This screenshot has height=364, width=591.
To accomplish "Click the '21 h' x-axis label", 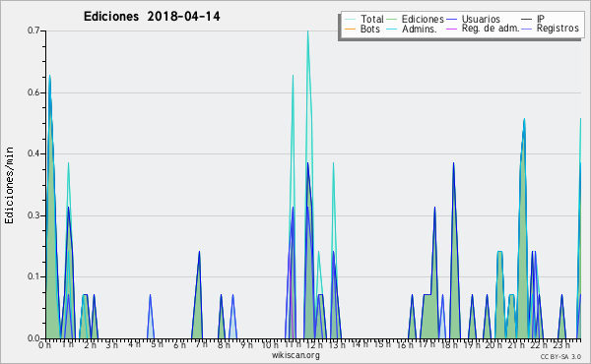I will click(x=515, y=345).
